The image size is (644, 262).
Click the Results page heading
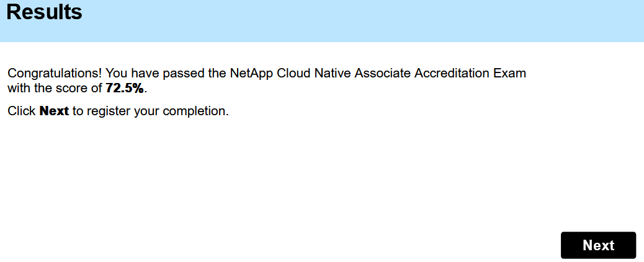[x=44, y=12]
